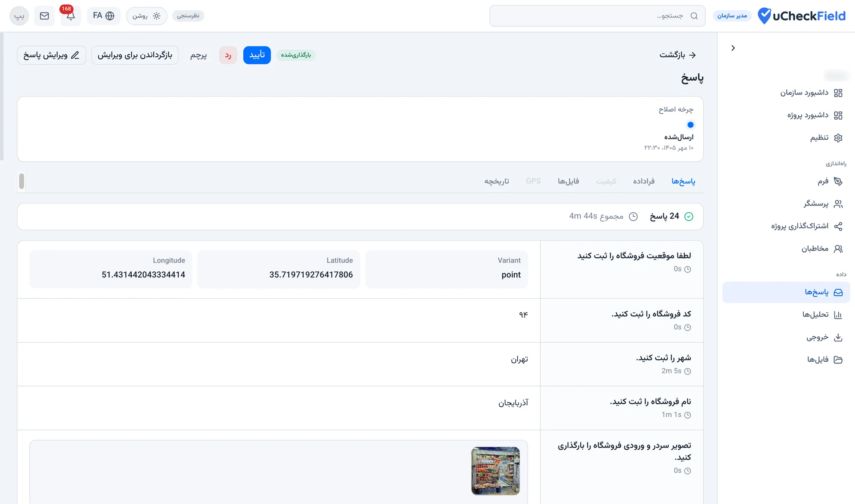Click the clock icon next to مجموع 4m 44s

[x=633, y=216]
